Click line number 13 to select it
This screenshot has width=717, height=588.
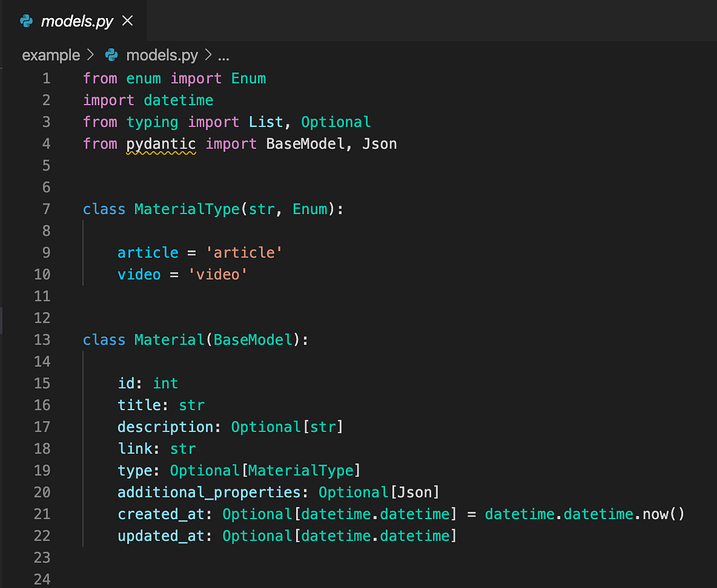click(x=42, y=339)
